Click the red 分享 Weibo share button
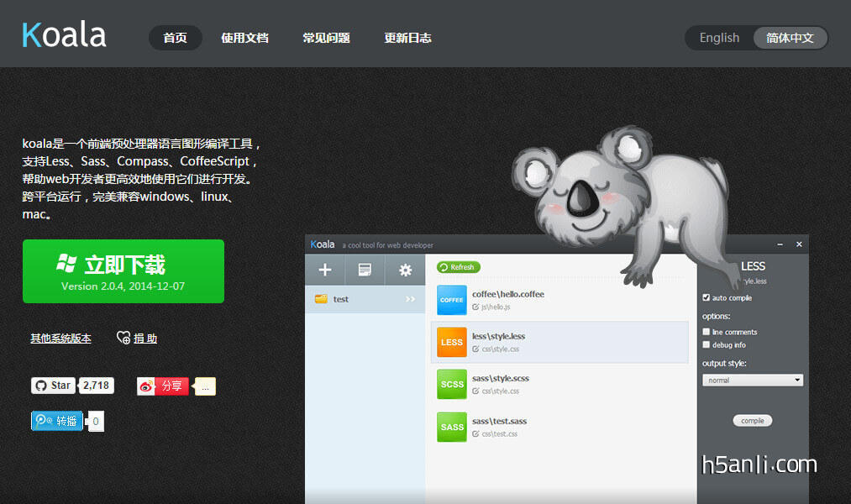The height and width of the screenshot is (504, 851). 163,386
